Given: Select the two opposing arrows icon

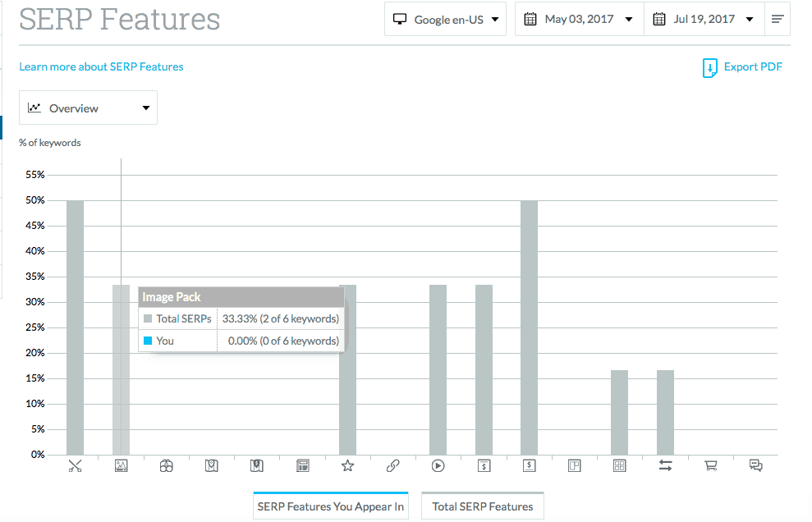Looking at the screenshot, I should 666,466.
